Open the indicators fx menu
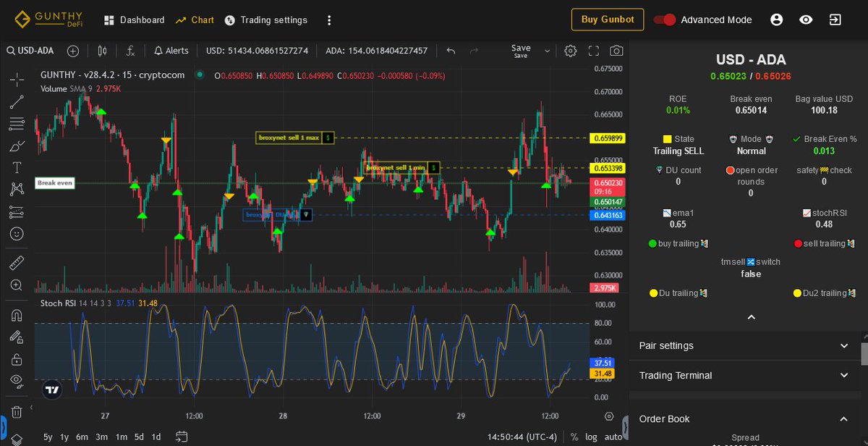The width and height of the screenshot is (868, 446). pos(130,51)
